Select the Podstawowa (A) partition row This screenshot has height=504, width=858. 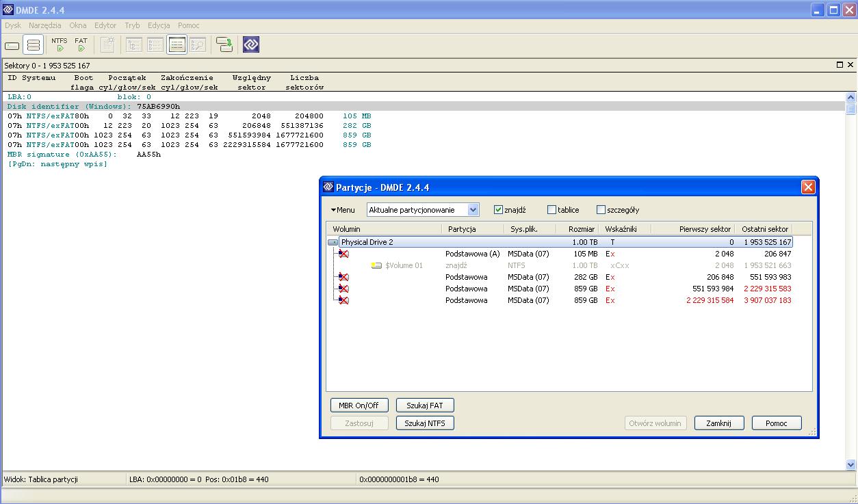pyautogui.click(x=560, y=254)
